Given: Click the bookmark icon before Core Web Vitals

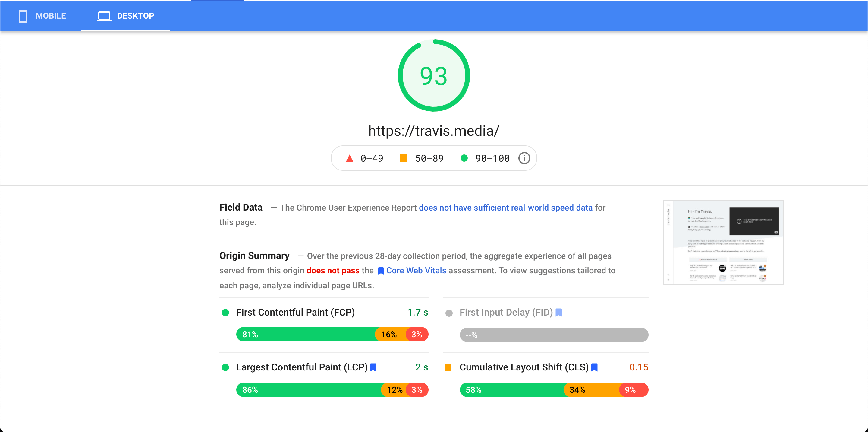Looking at the screenshot, I should (x=381, y=271).
